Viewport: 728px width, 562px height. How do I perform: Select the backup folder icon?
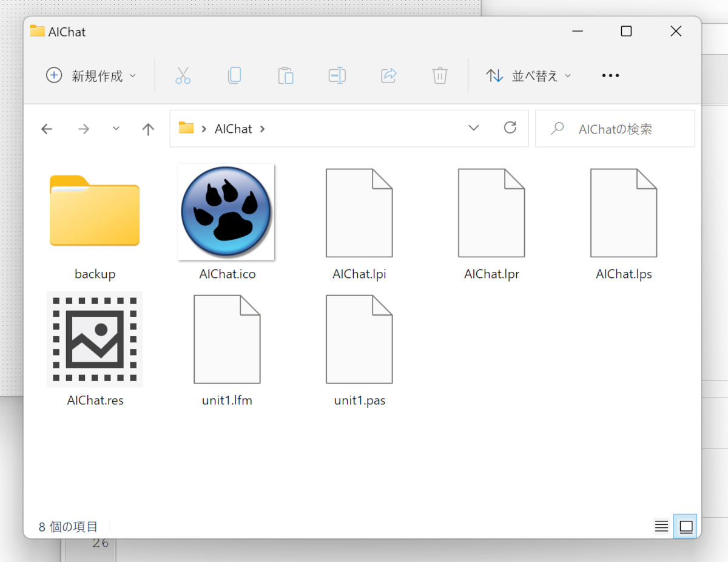click(x=95, y=211)
